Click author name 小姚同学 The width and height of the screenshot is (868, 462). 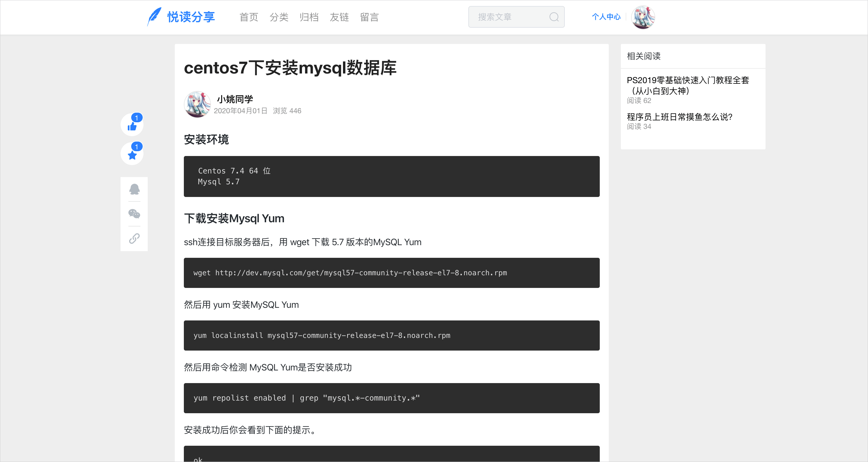coord(235,99)
